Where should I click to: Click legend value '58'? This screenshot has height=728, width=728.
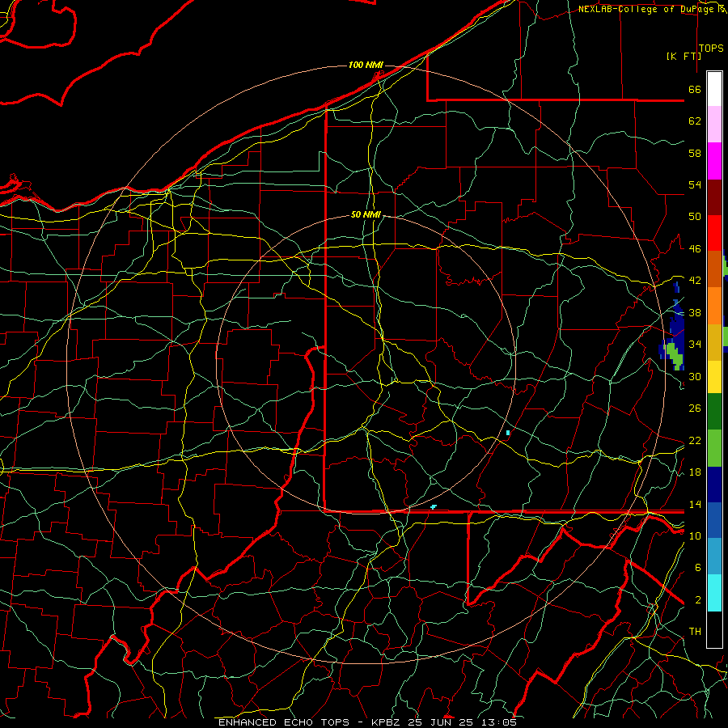(695, 153)
